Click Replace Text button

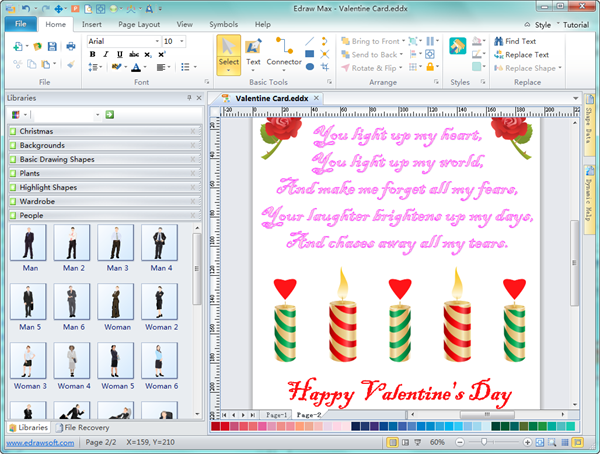tap(526, 55)
